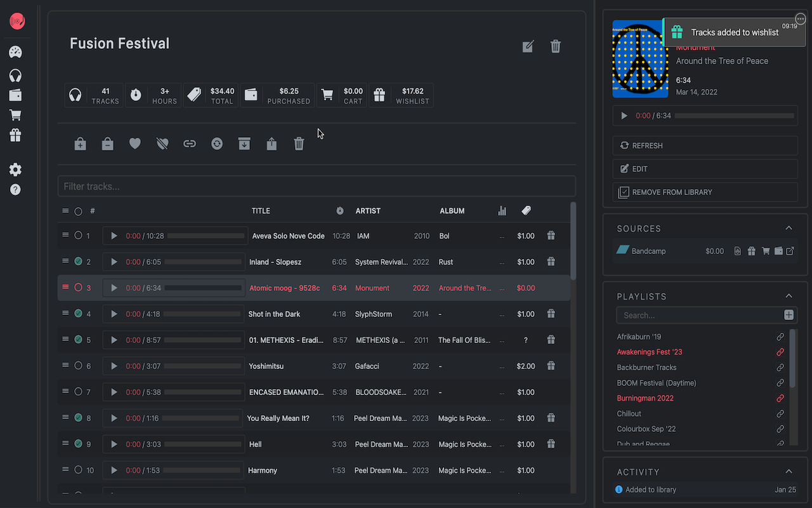The image size is (812, 508).
Task: Collapse the Playlists panel
Action: (x=789, y=297)
